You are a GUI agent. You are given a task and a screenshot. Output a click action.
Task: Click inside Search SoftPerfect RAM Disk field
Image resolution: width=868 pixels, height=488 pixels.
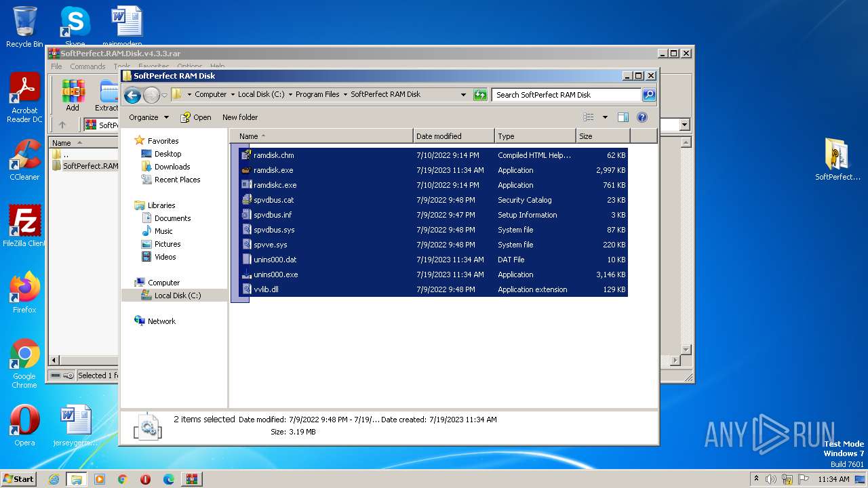click(x=567, y=95)
